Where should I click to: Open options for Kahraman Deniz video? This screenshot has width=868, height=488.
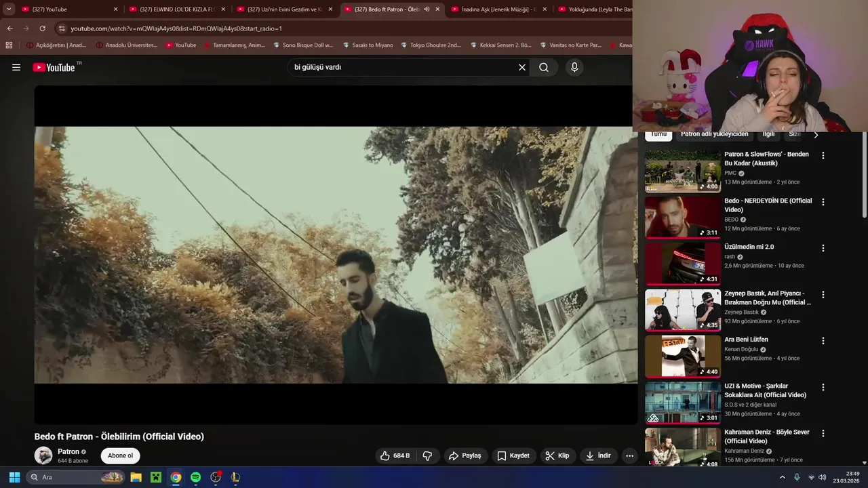point(823,433)
